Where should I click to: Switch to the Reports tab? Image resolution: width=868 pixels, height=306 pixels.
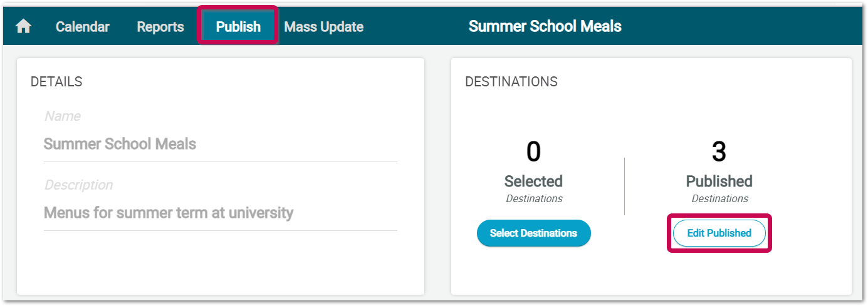click(x=160, y=27)
